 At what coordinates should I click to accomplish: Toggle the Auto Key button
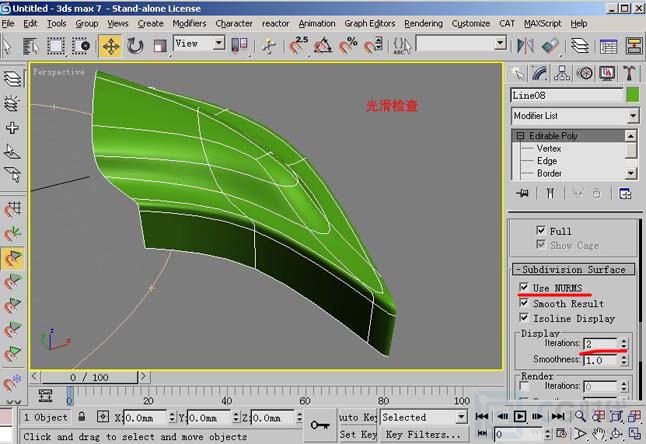pyautogui.click(x=358, y=417)
